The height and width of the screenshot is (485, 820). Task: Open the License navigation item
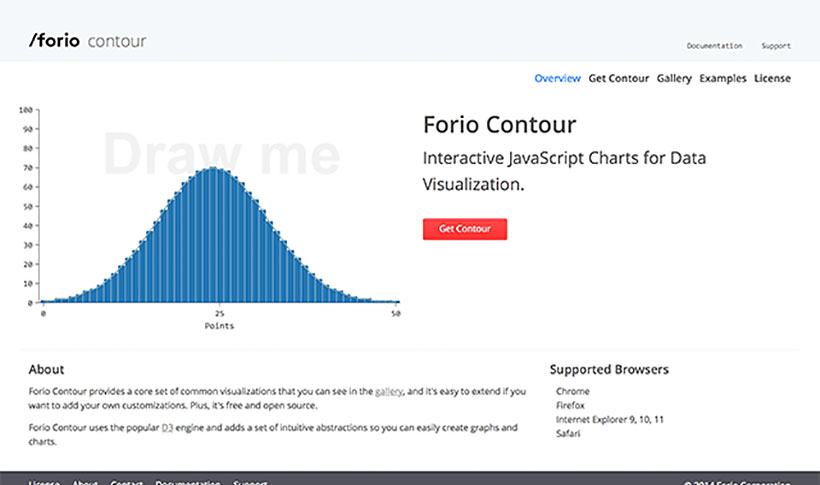[772, 78]
